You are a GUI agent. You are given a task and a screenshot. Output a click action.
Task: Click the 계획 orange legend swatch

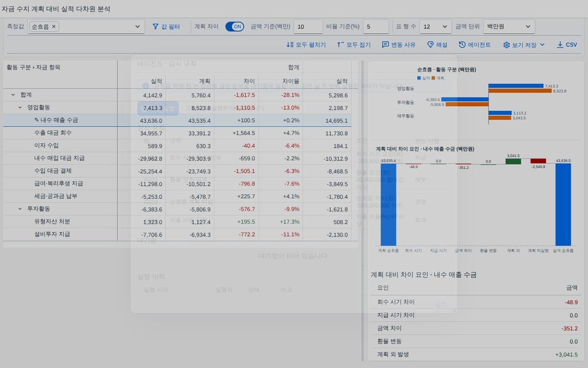[433, 78]
